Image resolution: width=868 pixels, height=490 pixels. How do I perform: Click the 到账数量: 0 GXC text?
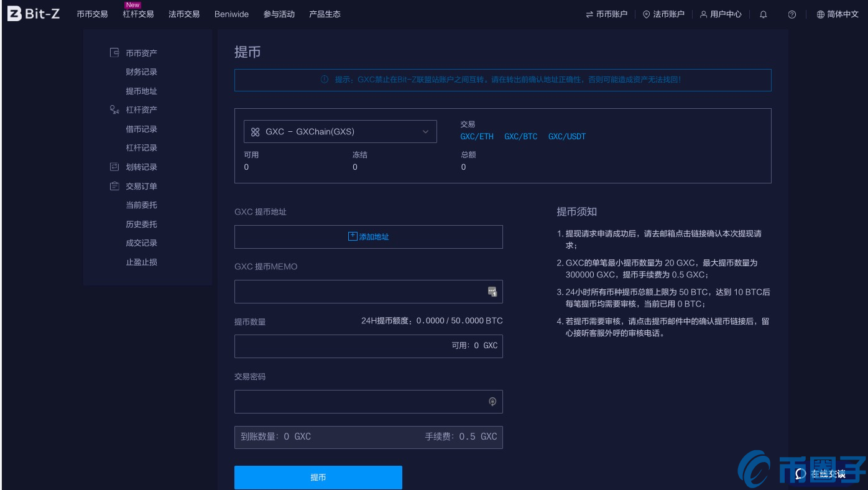275,437
